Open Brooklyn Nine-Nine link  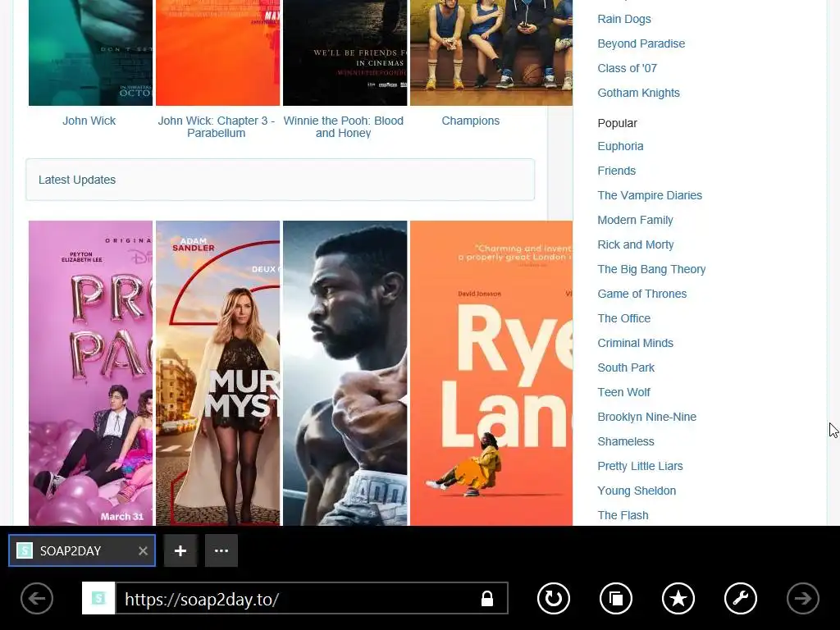tap(646, 418)
